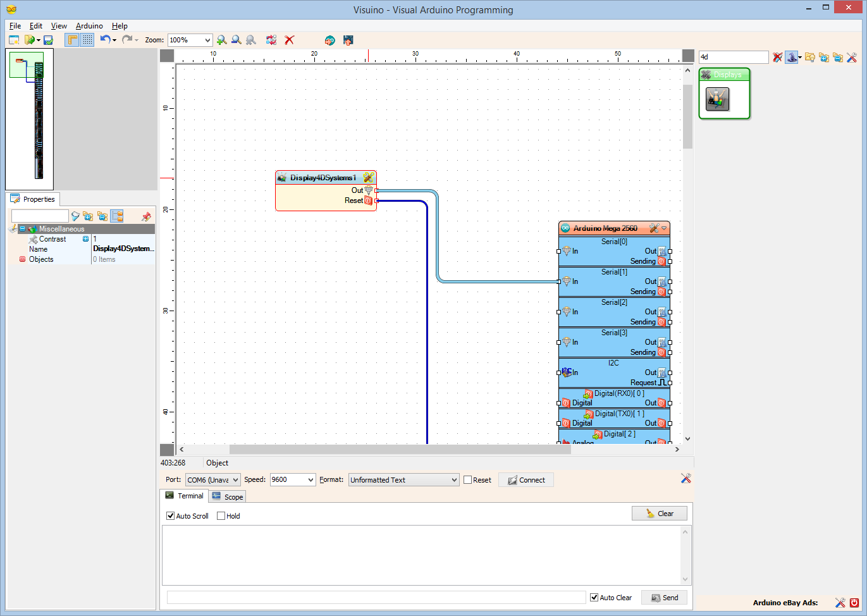Toggle the ruler display in the toolbar
Image resolution: width=867 pixels, height=616 pixels.
[x=71, y=40]
